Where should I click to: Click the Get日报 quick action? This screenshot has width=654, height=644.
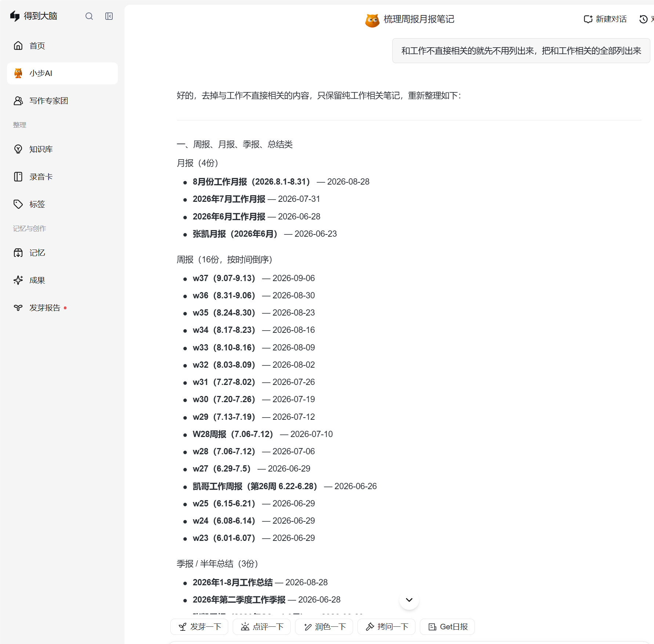(x=447, y=627)
